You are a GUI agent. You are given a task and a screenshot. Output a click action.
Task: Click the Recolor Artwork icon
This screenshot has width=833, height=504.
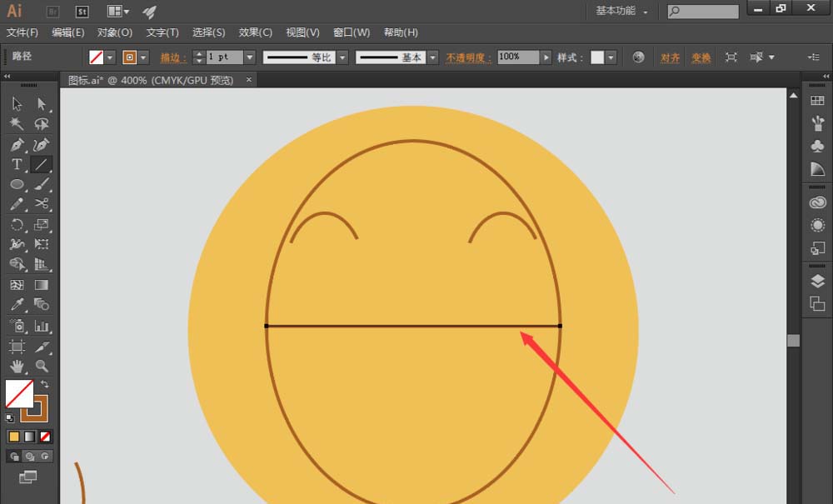(x=639, y=57)
